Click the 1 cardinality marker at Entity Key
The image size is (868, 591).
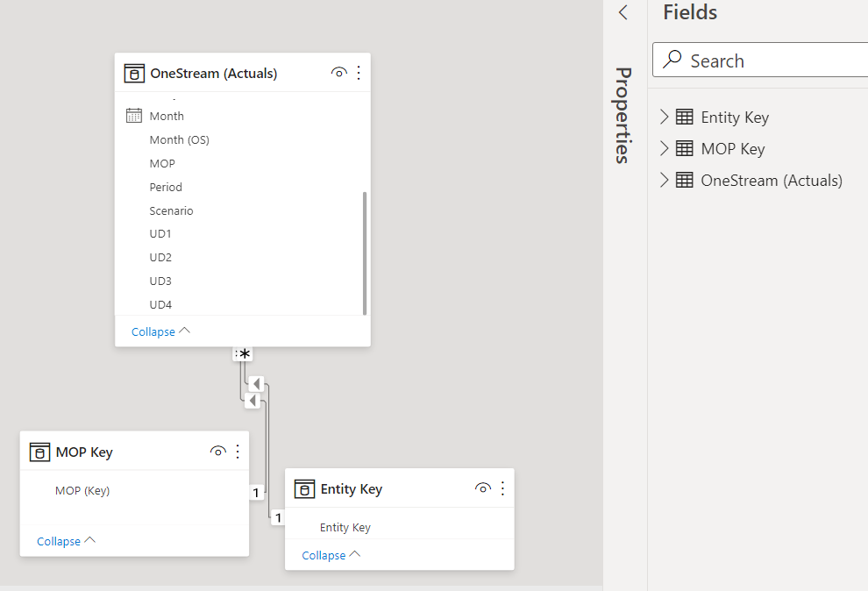pos(278,518)
